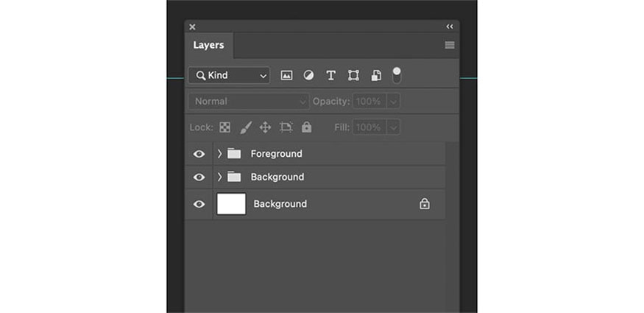Lock image pixels brush icon
644x313 pixels.
(x=246, y=127)
